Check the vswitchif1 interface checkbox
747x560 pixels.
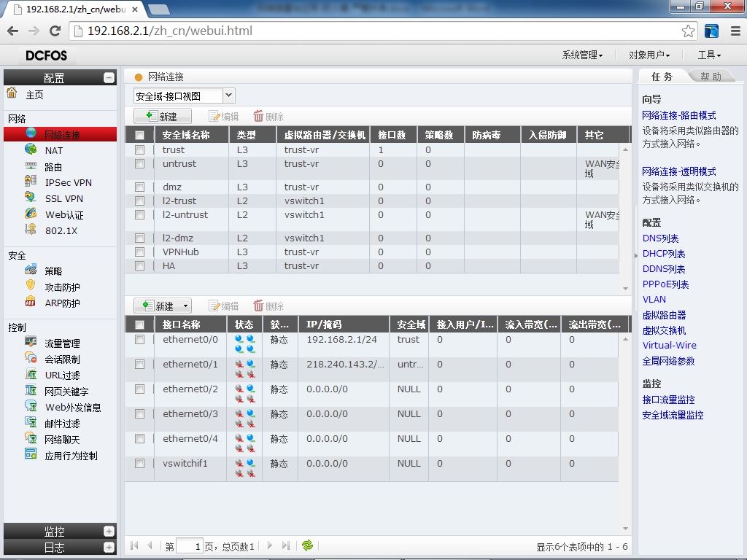(139, 463)
